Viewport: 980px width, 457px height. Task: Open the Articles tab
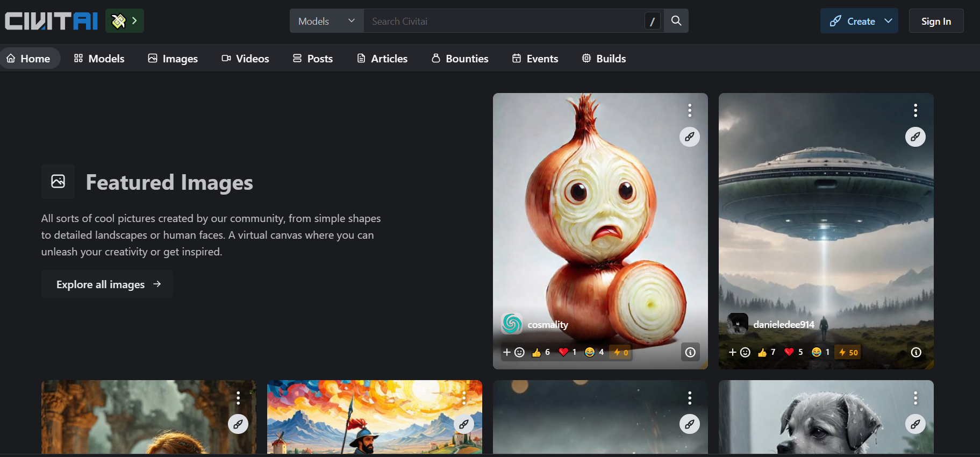point(382,58)
